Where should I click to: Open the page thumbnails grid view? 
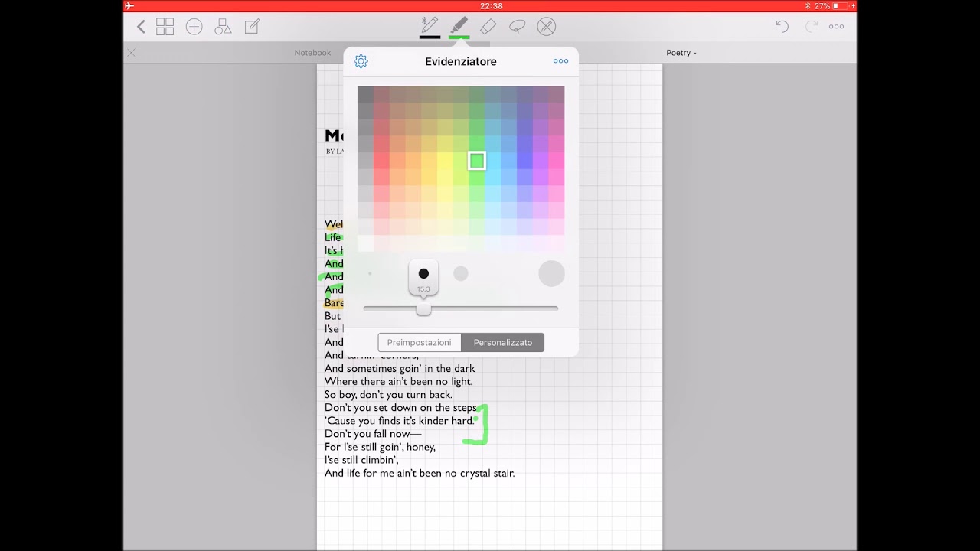coord(165,27)
